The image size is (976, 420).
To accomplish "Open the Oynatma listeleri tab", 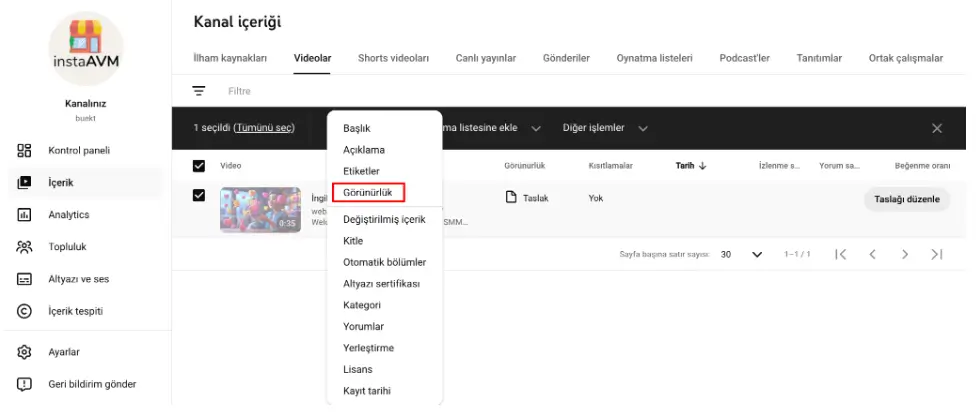I will [654, 58].
